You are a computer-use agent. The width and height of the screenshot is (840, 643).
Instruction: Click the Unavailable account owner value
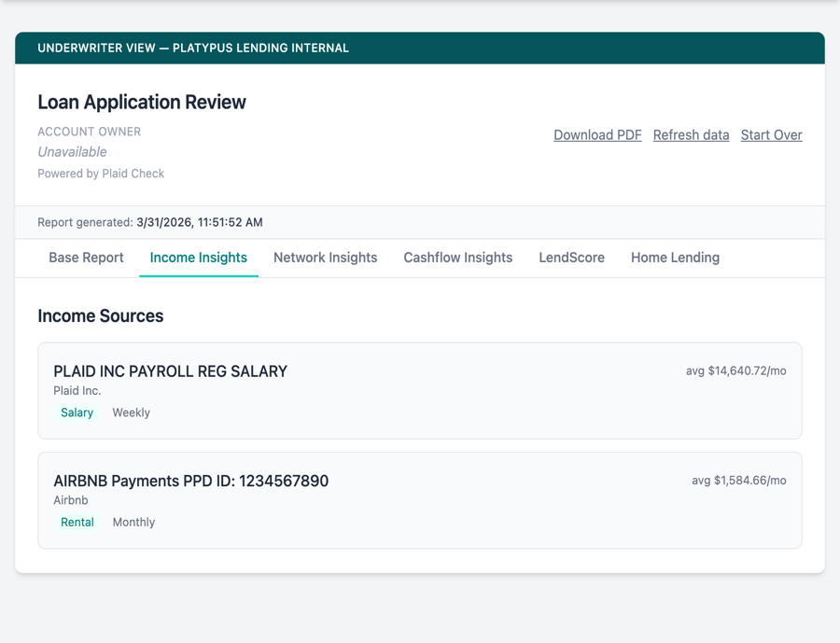(72, 152)
